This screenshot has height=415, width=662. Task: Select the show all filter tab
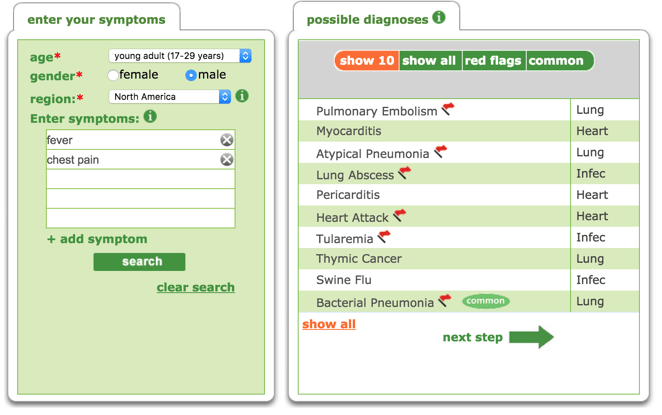pyautogui.click(x=430, y=61)
